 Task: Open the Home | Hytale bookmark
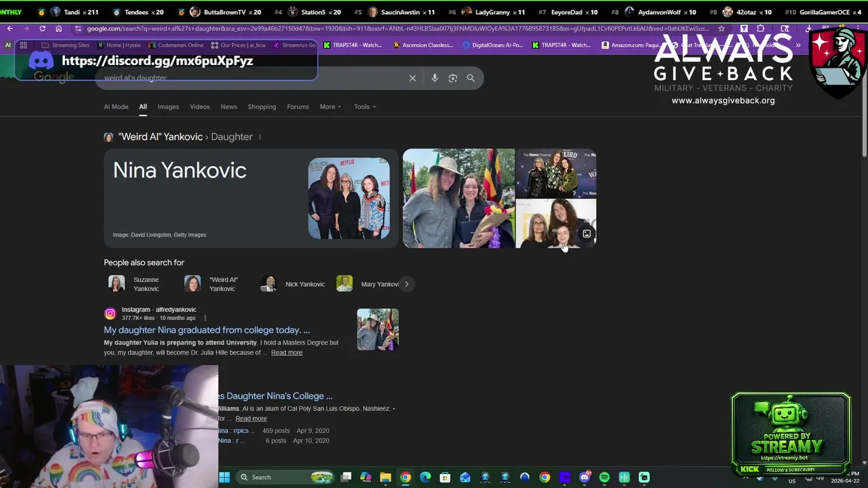119,45
